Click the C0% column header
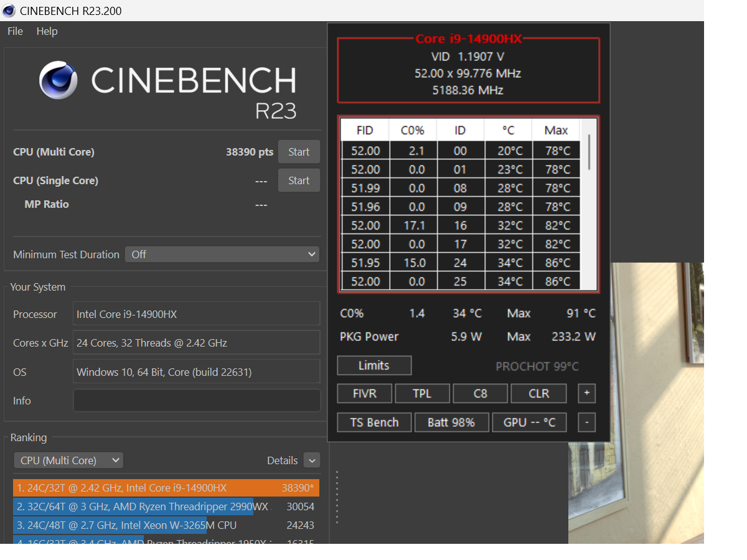Viewport: 747px width, 560px height. (413, 130)
